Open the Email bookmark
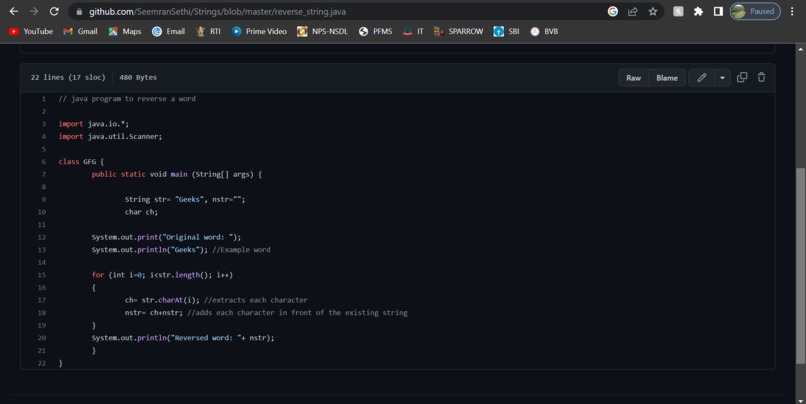Image resolution: width=806 pixels, height=404 pixels. [169, 31]
